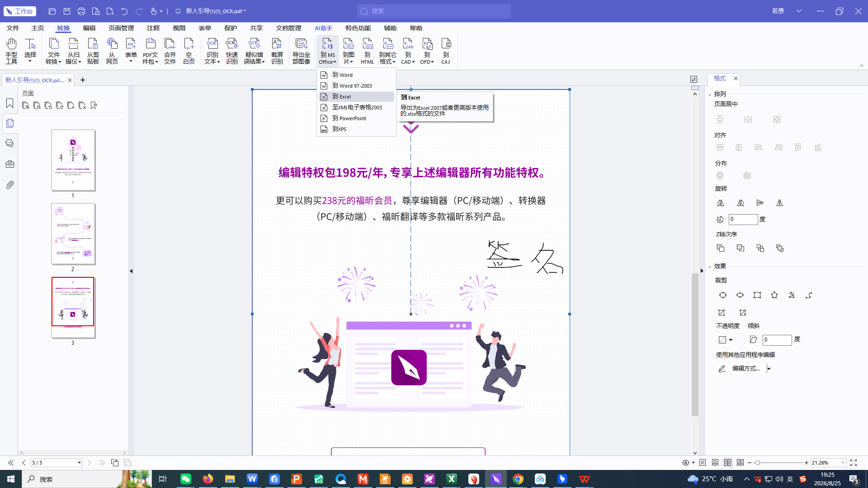
Task: Click the save icon in title bar
Action: 67,11
